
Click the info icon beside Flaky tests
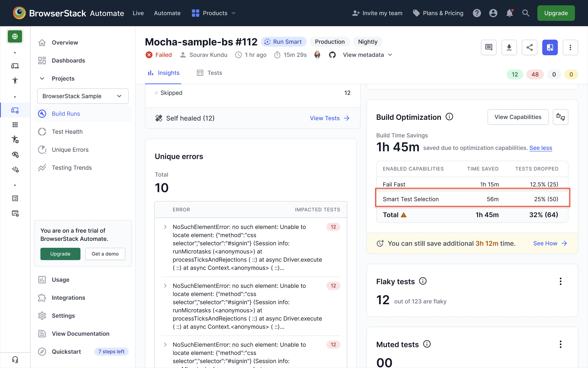pyautogui.click(x=423, y=281)
